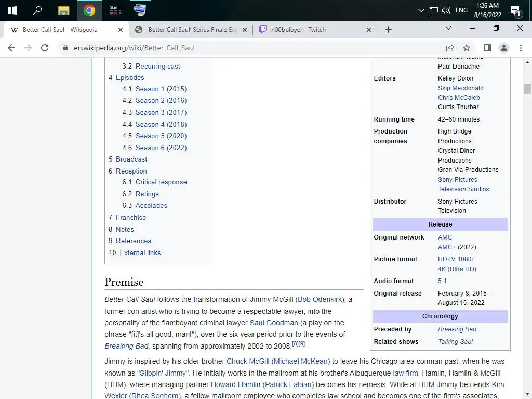532x399 pixels.
Task: Open Skip Macdonald editor link
Action: tap(460, 88)
